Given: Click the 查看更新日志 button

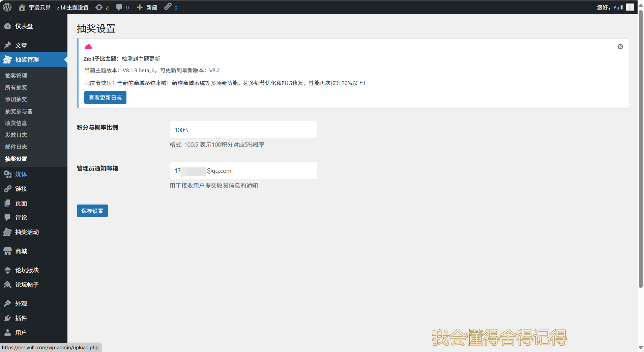Looking at the screenshot, I should (x=105, y=98).
